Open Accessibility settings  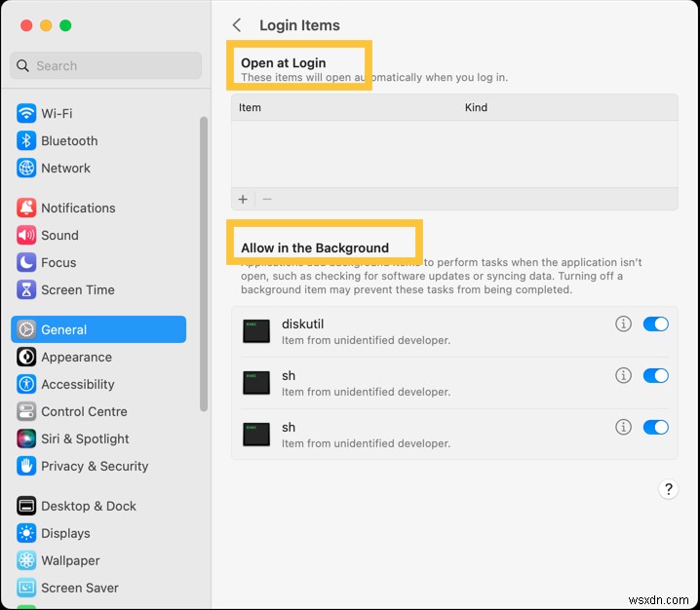pos(98,384)
